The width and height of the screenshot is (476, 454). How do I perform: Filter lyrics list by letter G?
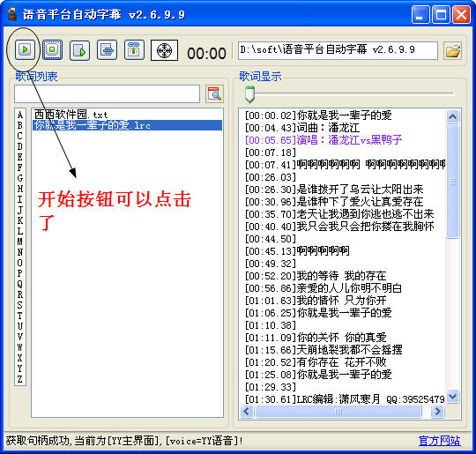click(20, 178)
